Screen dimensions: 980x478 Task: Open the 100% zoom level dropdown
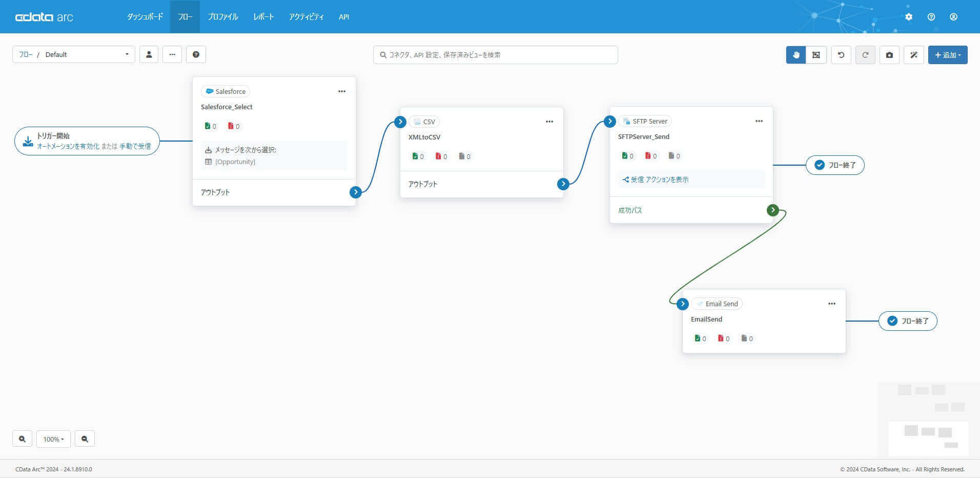point(53,439)
